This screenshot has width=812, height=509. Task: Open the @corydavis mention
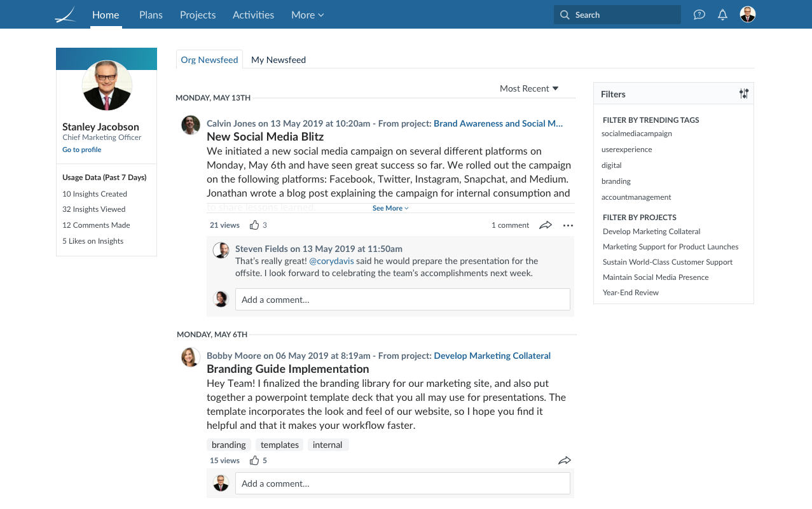331,261
